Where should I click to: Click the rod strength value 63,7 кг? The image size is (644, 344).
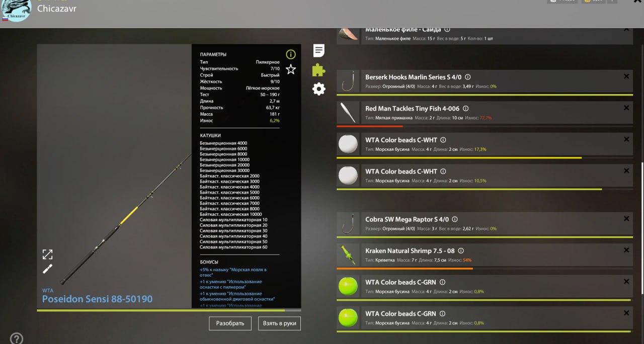[273, 108]
